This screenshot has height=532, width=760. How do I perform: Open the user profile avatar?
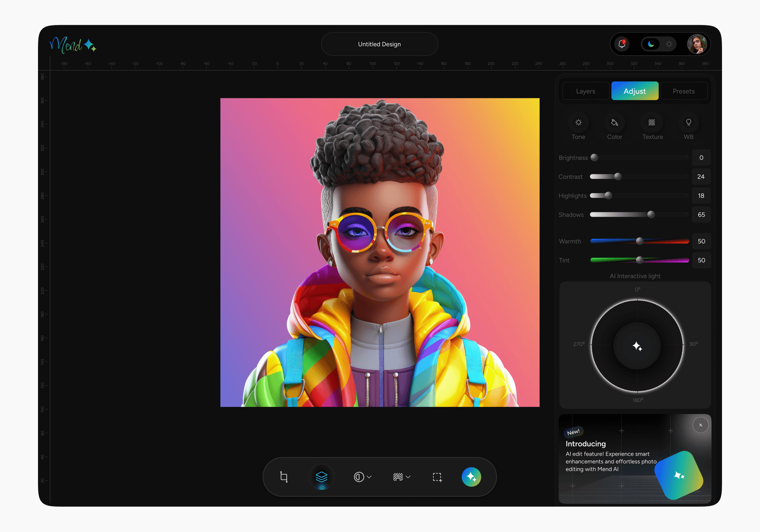[x=697, y=44]
